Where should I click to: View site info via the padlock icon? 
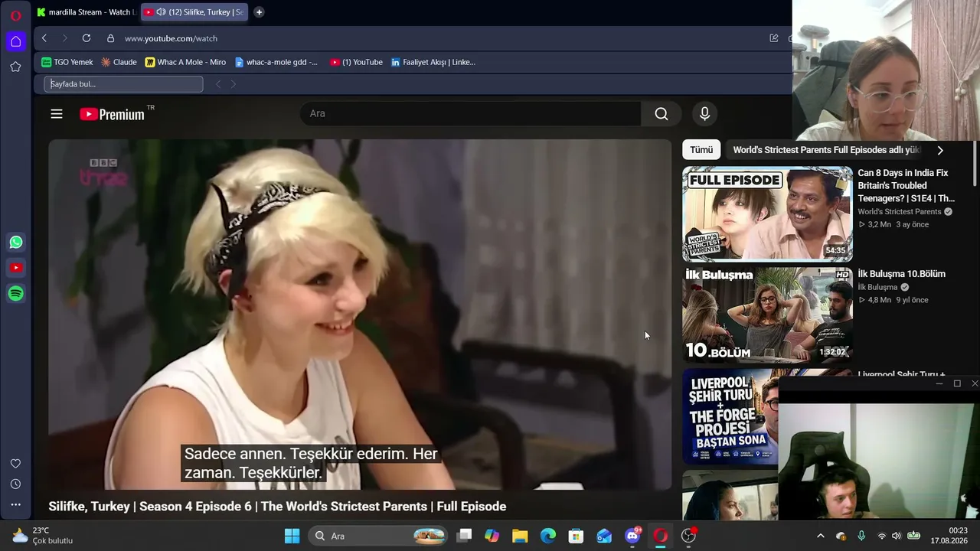[x=111, y=38]
